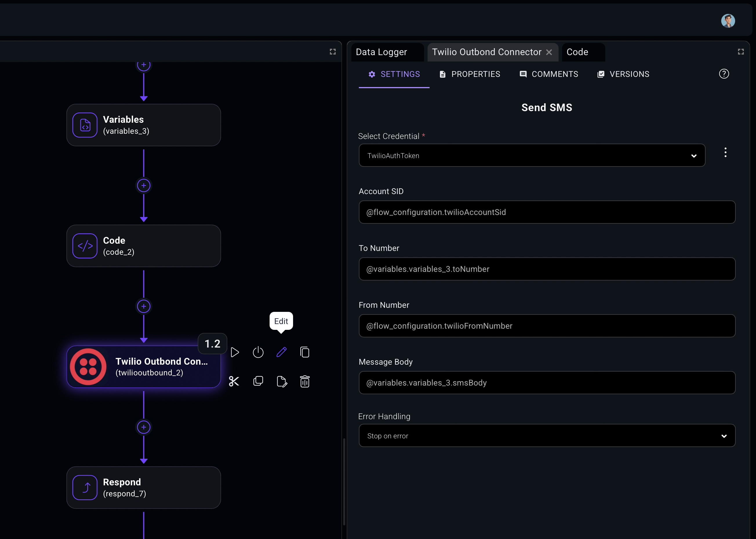The height and width of the screenshot is (539, 756).
Task: Open the Error Handling dropdown
Action: tap(547, 435)
